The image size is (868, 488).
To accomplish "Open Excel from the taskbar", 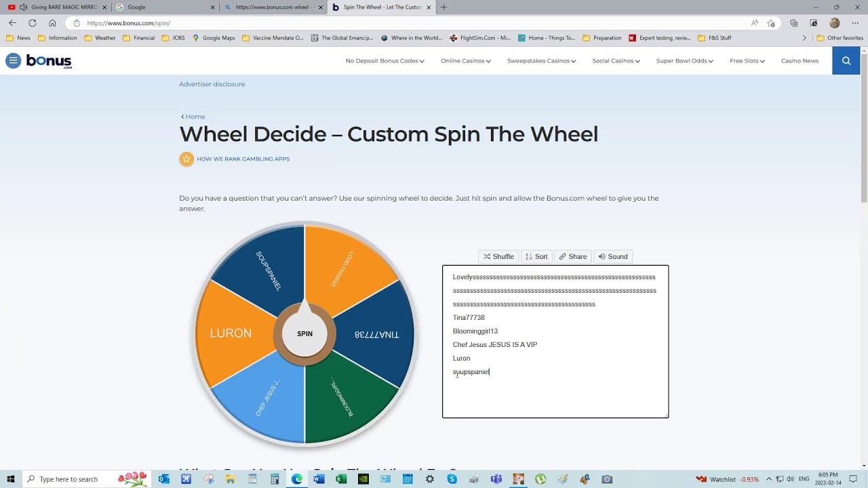I will click(341, 479).
